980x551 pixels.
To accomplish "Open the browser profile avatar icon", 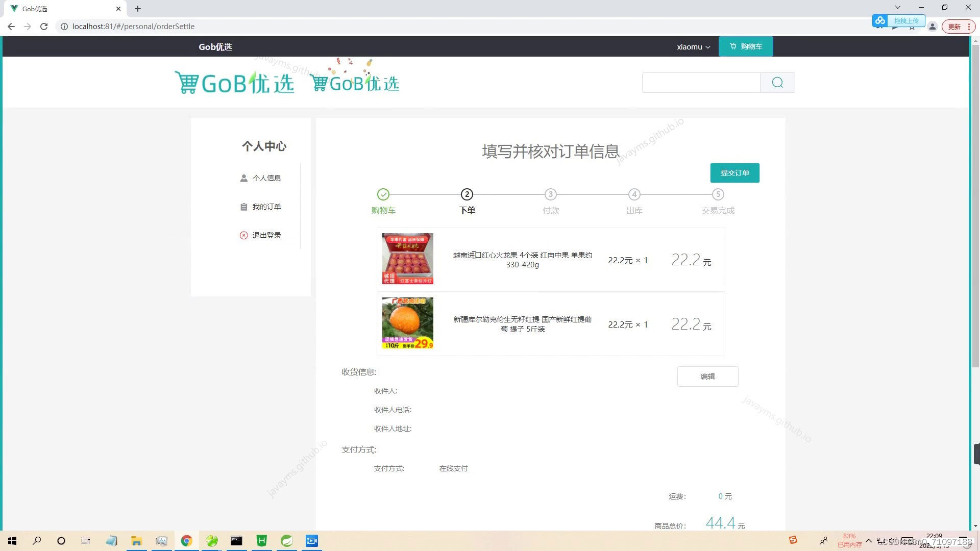I will coord(933,26).
